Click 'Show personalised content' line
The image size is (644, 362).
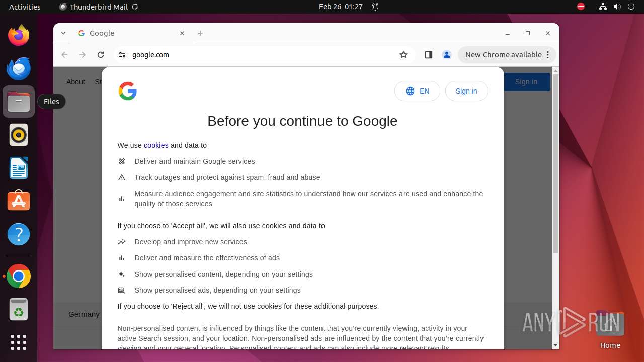(x=223, y=274)
